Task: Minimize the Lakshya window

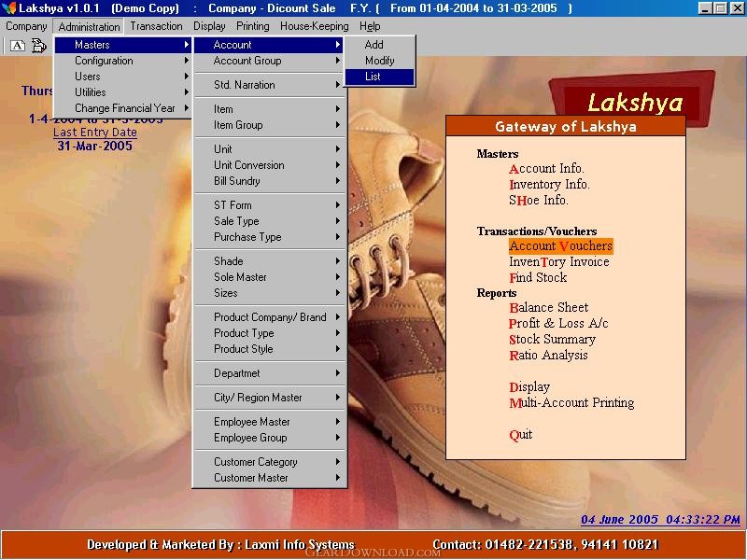Action: [706, 8]
